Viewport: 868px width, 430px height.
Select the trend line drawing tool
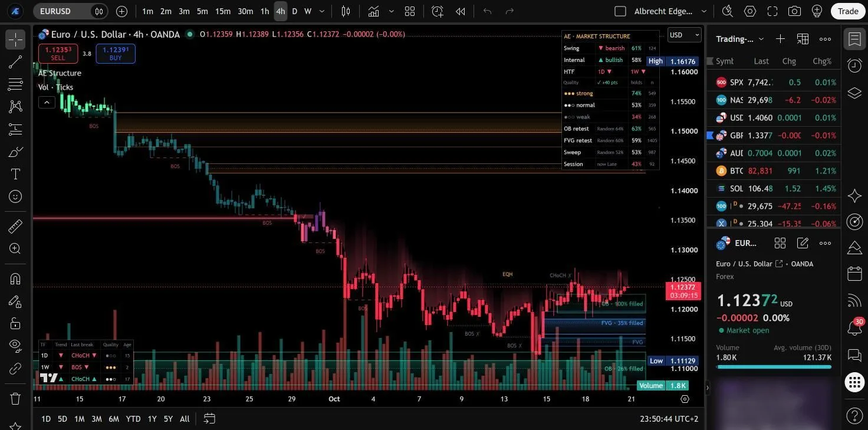pos(15,62)
